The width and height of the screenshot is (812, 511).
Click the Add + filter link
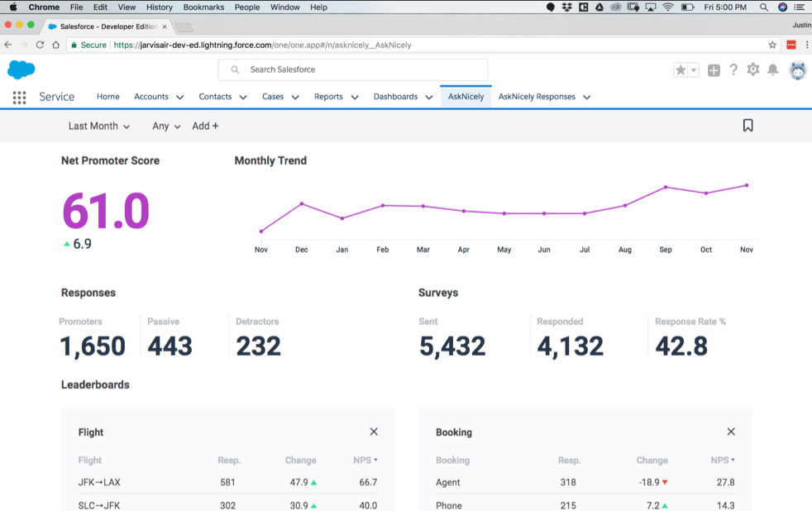[205, 126]
